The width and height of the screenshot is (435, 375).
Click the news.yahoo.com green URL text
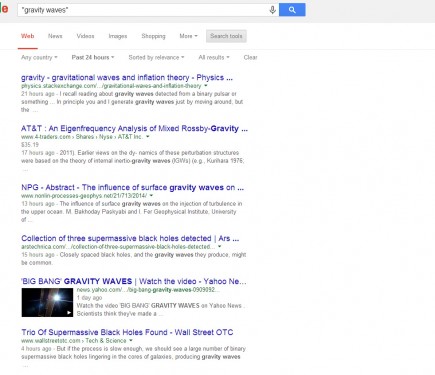(148, 290)
